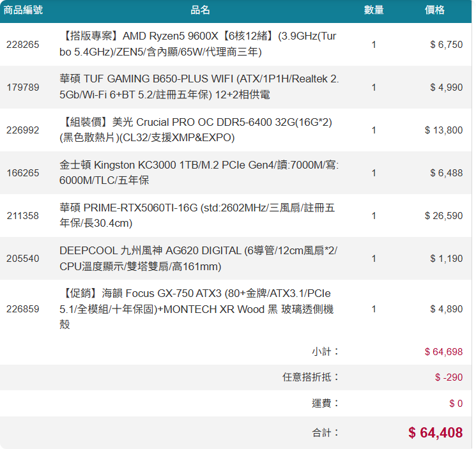Click the $ 1,190 price
This screenshot has width=476, height=449.
pyautogui.click(x=446, y=259)
